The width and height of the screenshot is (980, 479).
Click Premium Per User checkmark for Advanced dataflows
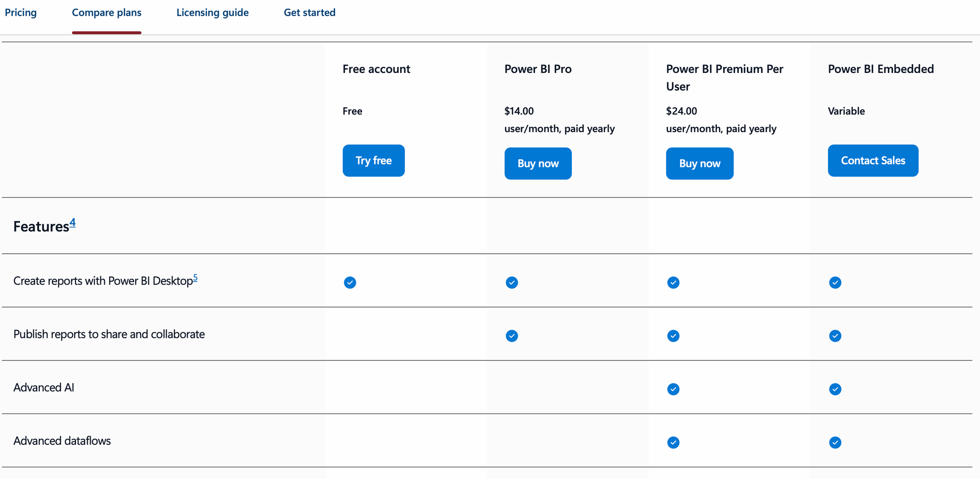673,443
